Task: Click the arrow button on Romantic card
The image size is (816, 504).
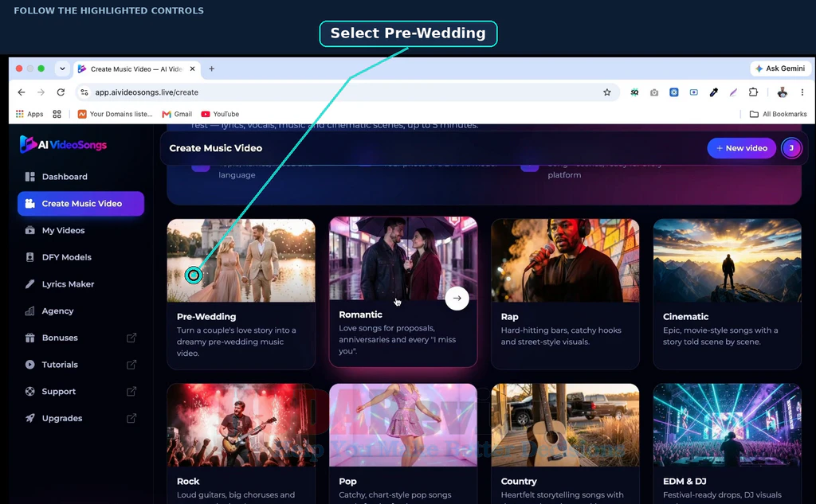Action: click(x=457, y=298)
